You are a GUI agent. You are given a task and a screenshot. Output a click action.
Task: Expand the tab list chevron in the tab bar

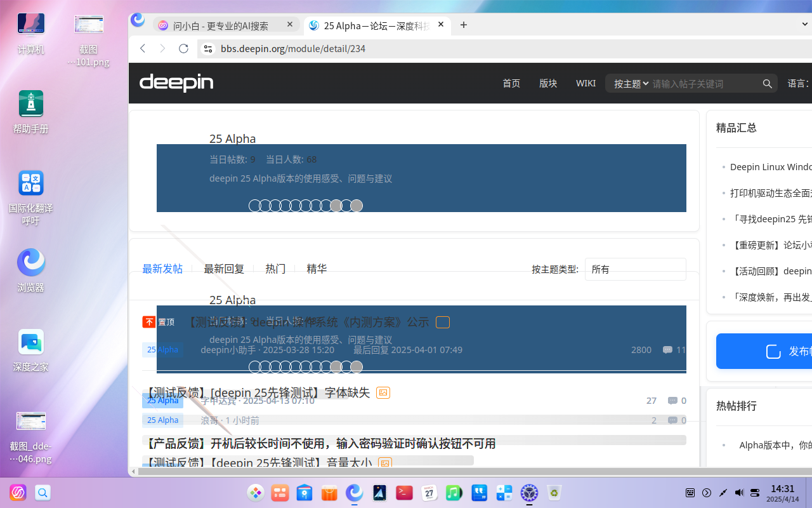pos(805,25)
